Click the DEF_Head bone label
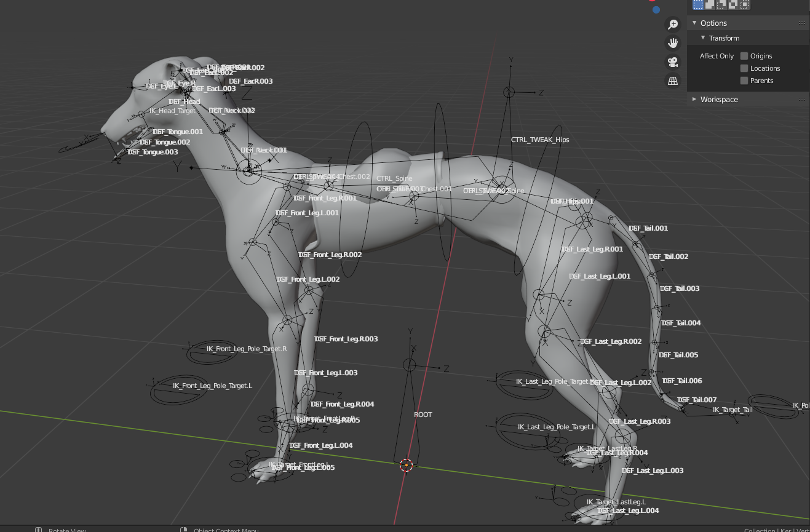The height and width of the screenshot is (532, 810). coord(185,101)
